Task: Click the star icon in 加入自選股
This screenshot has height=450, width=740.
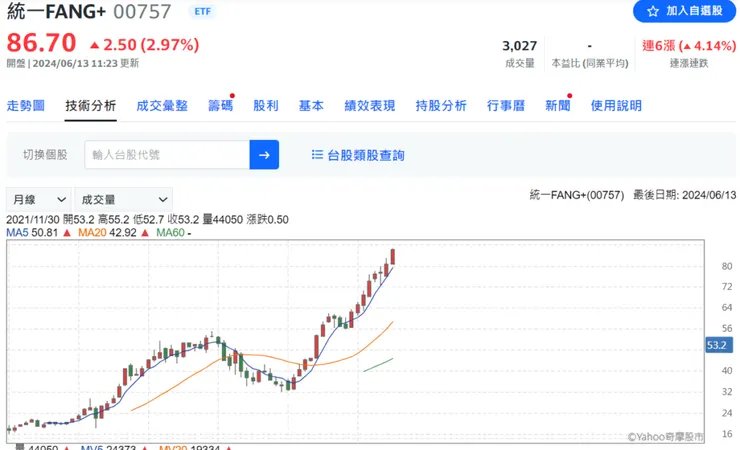Action: tap(653, 11)
